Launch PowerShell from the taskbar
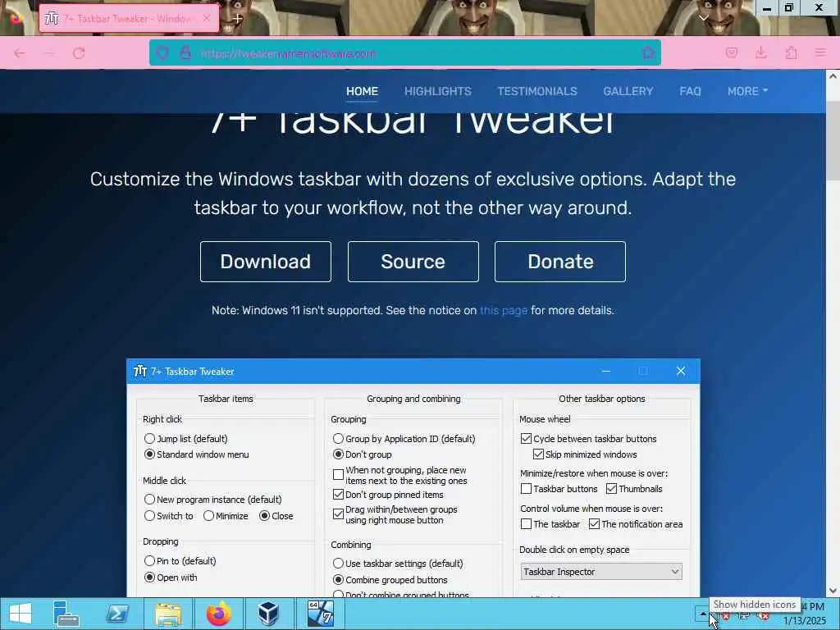Image resolution: width=840 pixels, height=630 pixels. (116, 614)
